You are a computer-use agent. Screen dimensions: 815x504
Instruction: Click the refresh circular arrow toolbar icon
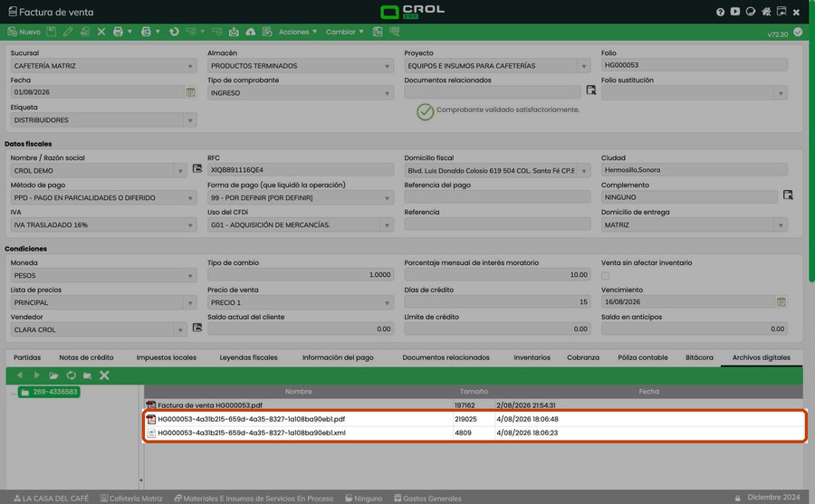click(x=174, y=32)
